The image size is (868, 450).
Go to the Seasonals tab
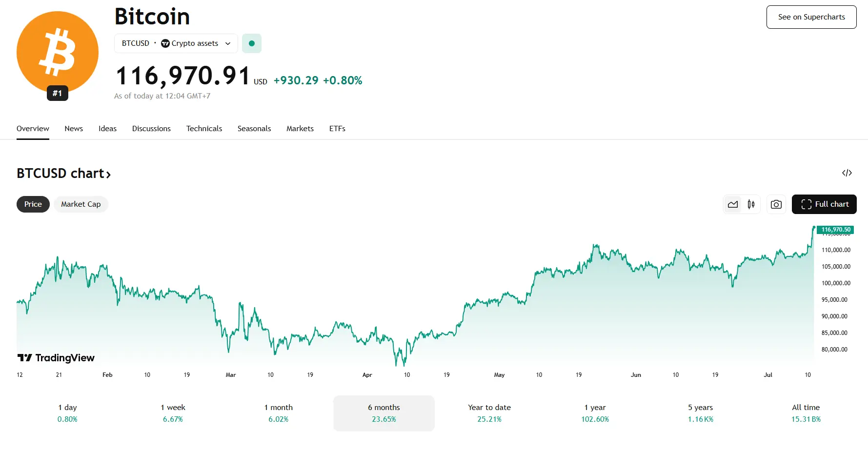pos(254,129)
